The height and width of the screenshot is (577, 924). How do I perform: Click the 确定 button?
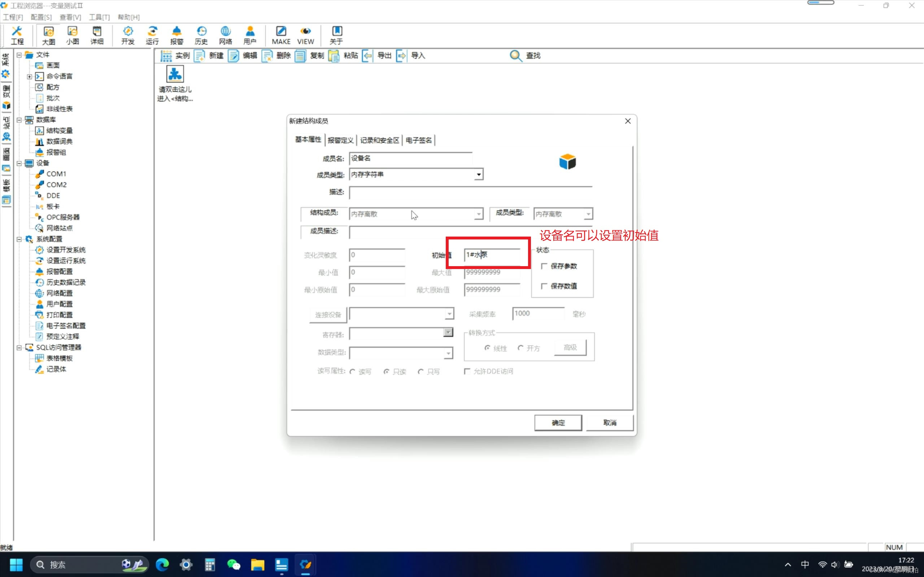coord(558,422)
